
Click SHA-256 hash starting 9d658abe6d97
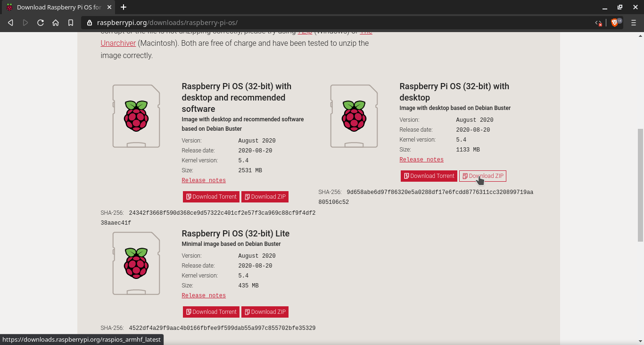click(426, 197)
